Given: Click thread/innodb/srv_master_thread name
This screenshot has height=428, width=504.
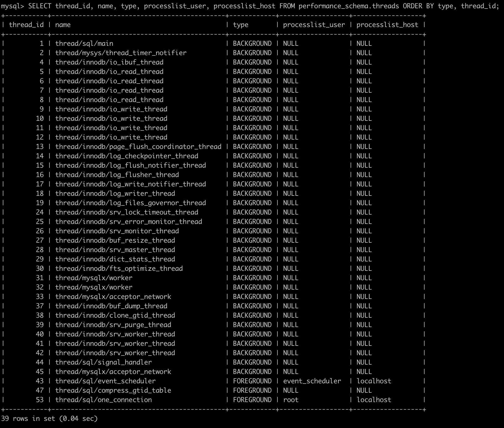Looking at the screenshot, I should 115,250.
